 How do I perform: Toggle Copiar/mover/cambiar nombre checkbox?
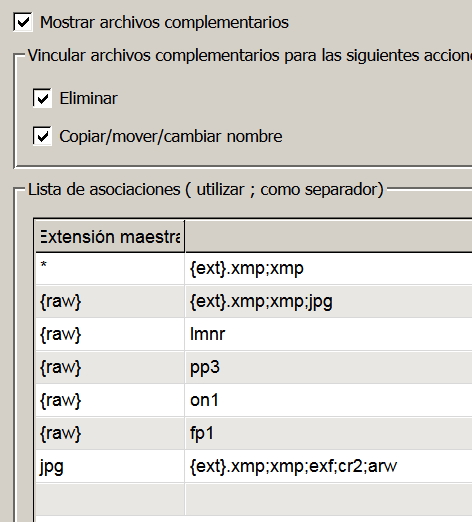coord(42,136)
